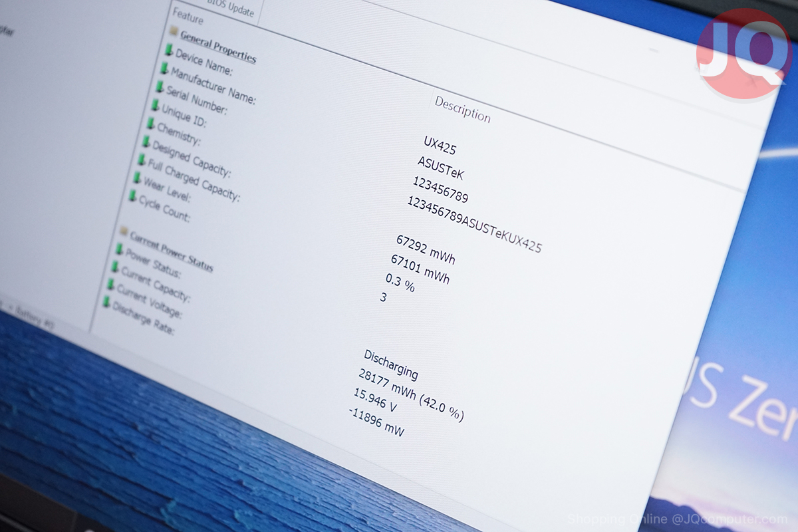Select the cycle count value 3
The width and height of the screenshot is (798, 532).
[x=383, y=298]
